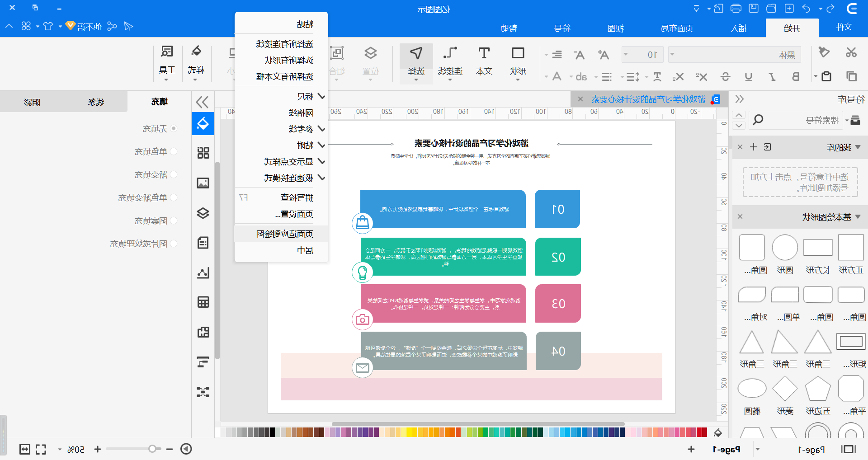The height and width of the screenshot is (460, 868).
Task: Select 单色填充 (Solid fill) radio option
Action: [x=174, y=151]
